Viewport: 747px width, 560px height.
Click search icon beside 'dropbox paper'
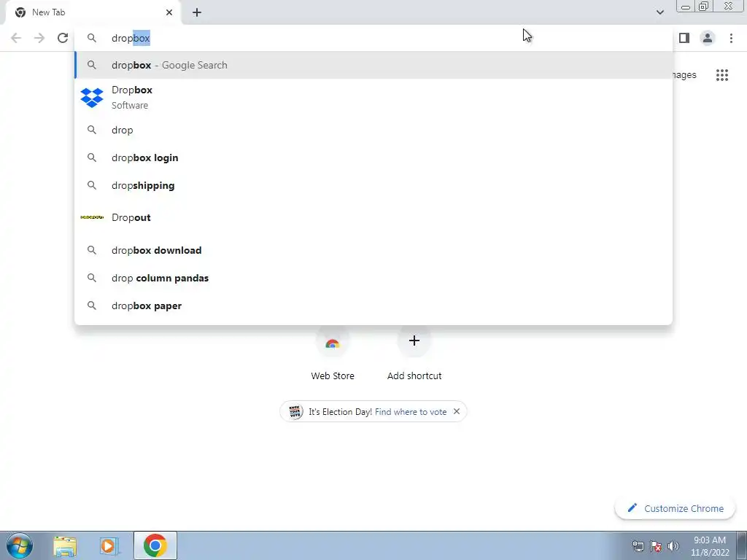tap(91, 306)
